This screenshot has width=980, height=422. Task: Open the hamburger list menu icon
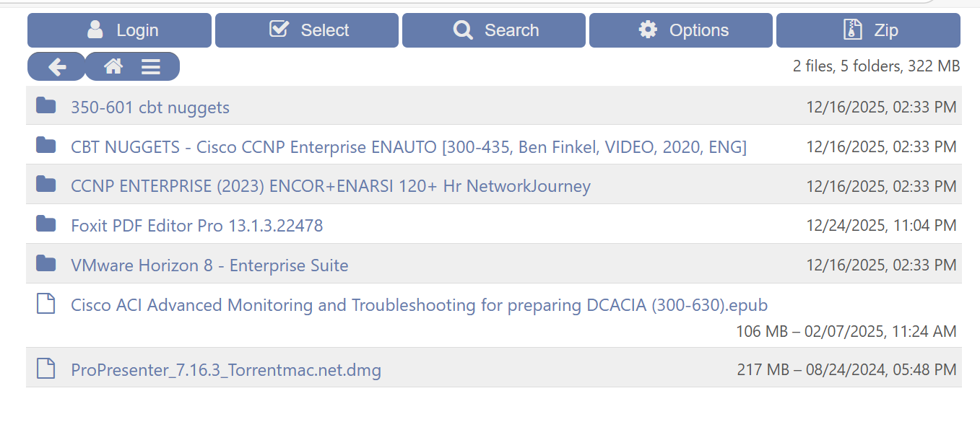point(150,67)
